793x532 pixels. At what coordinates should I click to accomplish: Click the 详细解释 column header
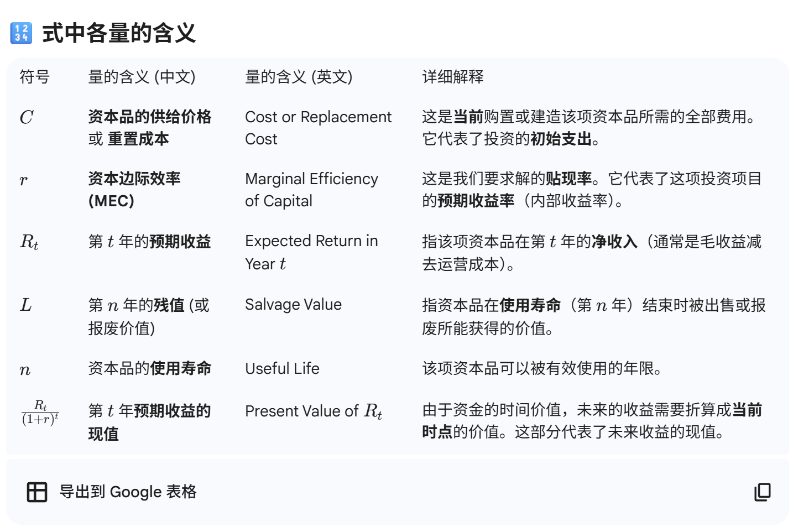point(452,77)
